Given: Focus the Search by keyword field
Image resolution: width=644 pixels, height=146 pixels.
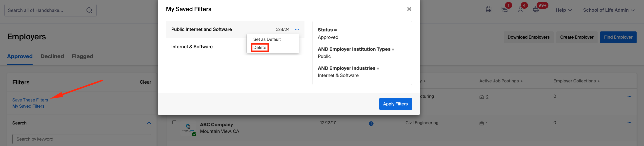Looking at the screenshot, I should point(82,139).
